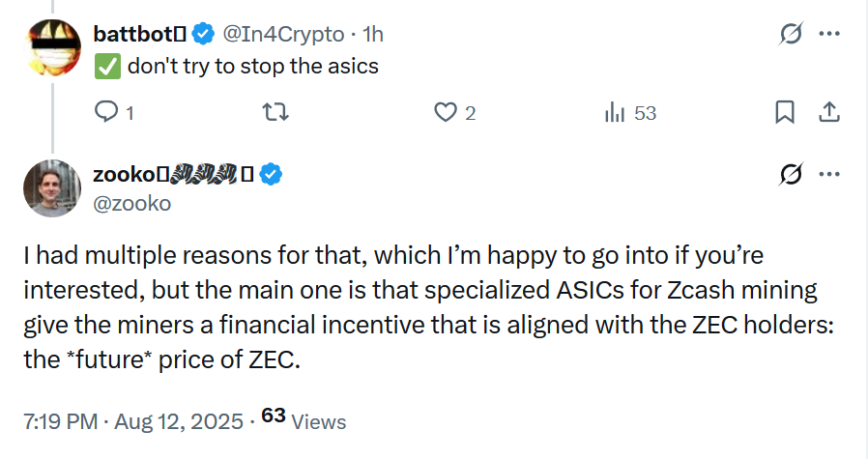Click Grok icon on zooko's tweet

coord(791,174)
